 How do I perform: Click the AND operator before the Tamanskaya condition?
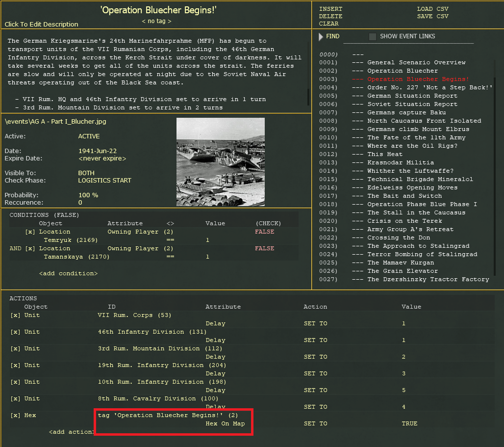point(15,249)
